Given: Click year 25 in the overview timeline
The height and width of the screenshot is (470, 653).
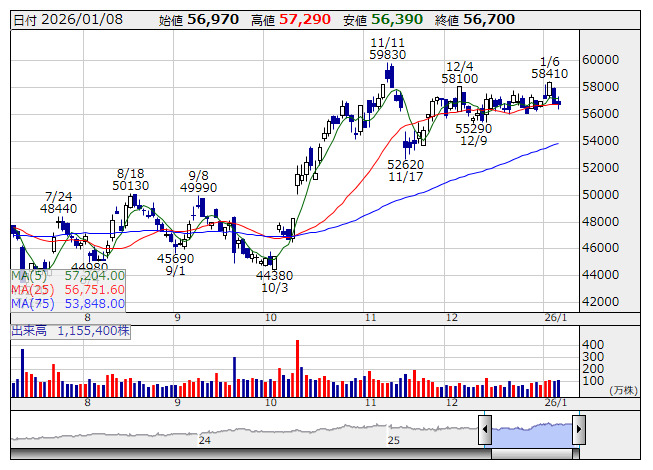Looking at the screenshot, I should (394, 440).
